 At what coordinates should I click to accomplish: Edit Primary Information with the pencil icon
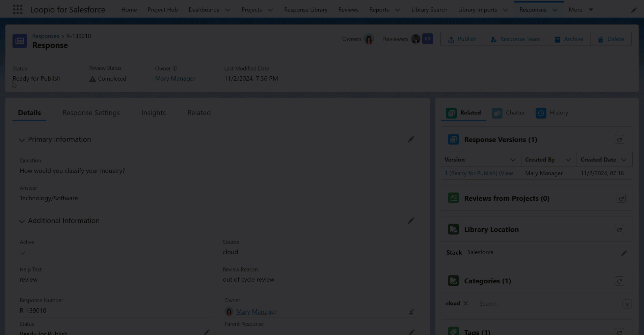(411, 139)
